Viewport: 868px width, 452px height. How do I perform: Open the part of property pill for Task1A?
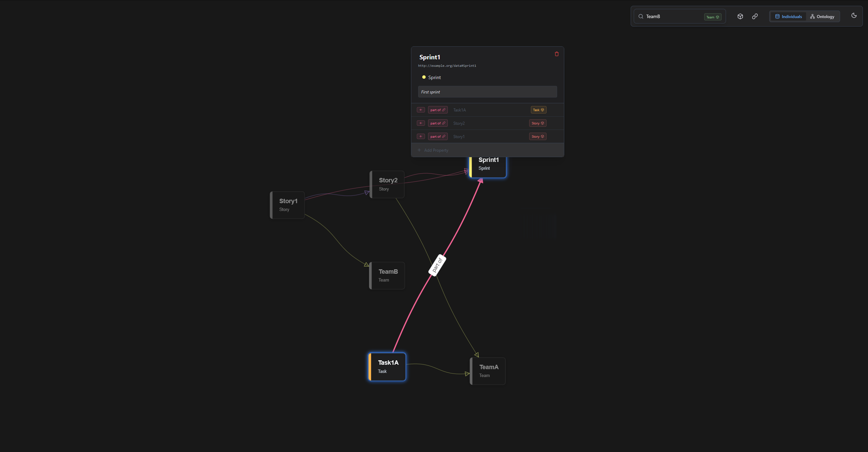click(x=438, y=110)
